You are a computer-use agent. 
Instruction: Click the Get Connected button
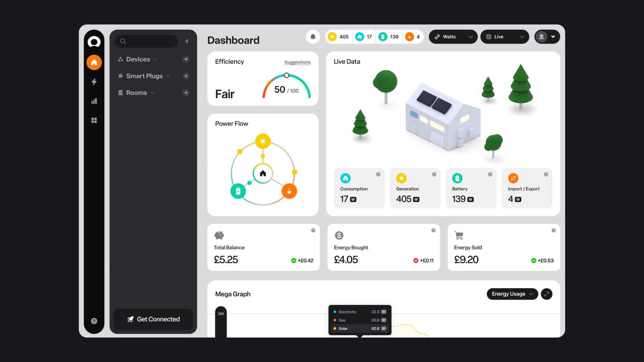click(x=153, y=319)
